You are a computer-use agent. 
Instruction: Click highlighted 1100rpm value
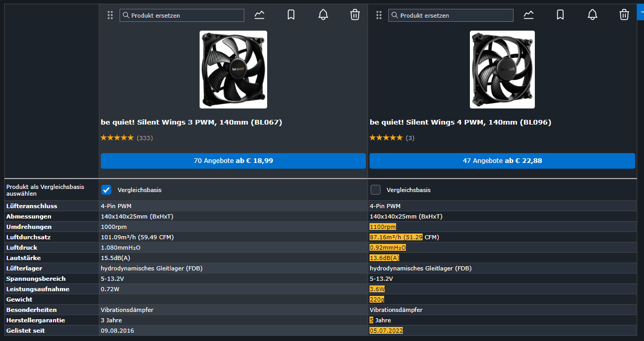pyautogui.click(x=383, y=227)
